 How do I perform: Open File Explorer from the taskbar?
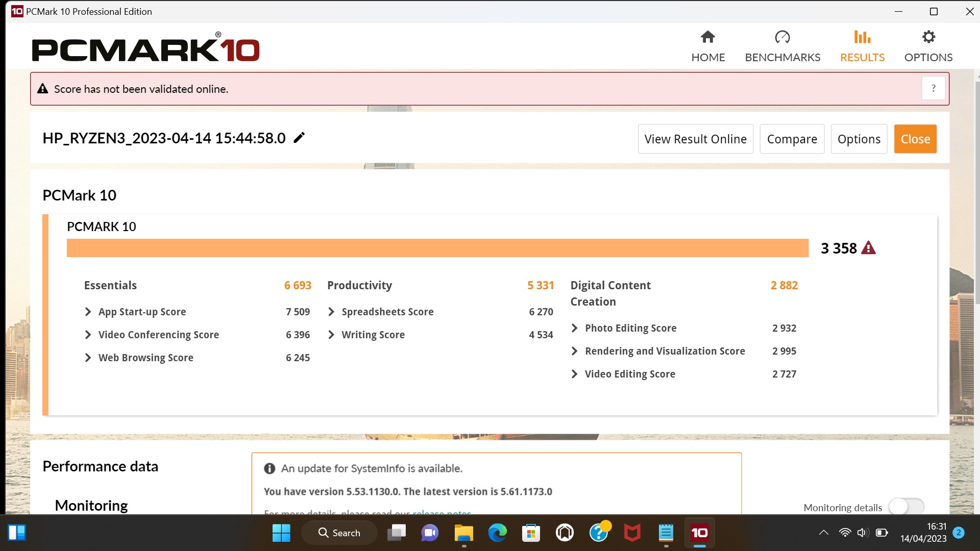coord(463,533)
